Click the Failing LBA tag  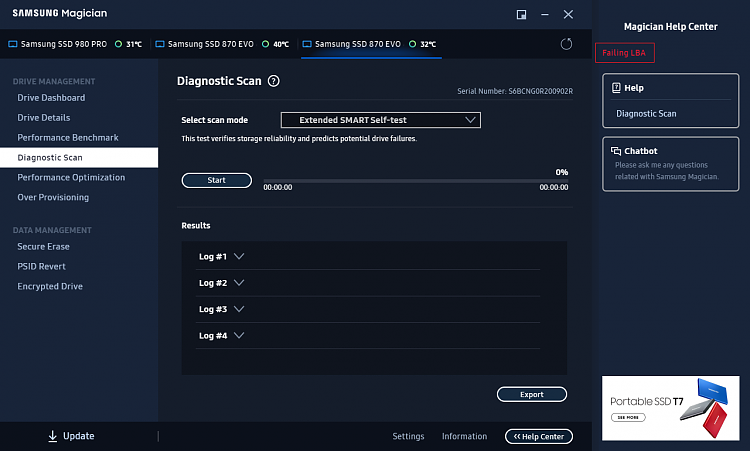coord(624,53)
